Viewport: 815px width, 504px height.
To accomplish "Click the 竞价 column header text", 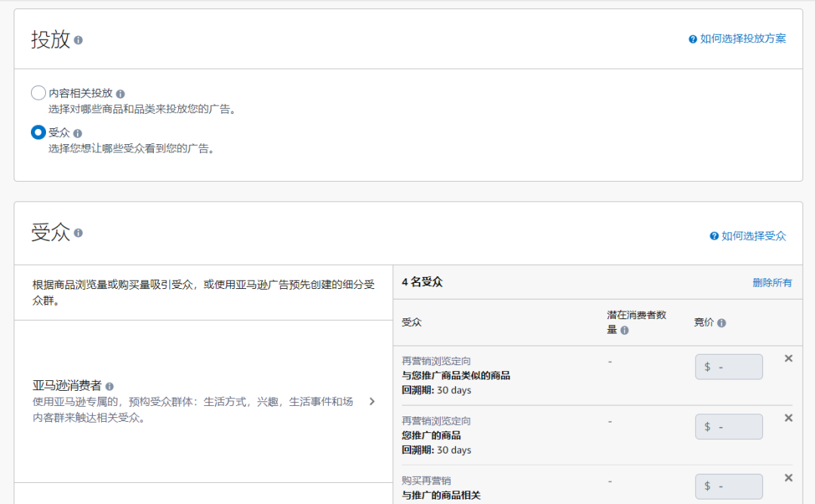I will (x=704, y=323).
